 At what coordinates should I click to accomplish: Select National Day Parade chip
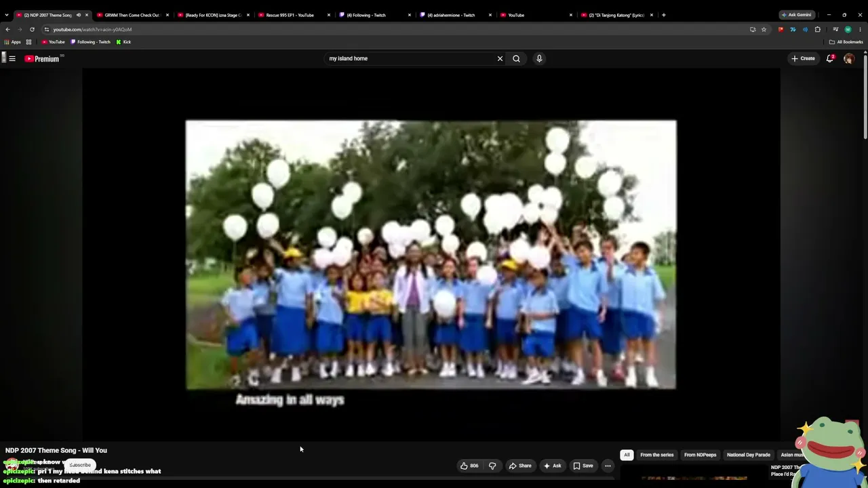pos(749,455)
